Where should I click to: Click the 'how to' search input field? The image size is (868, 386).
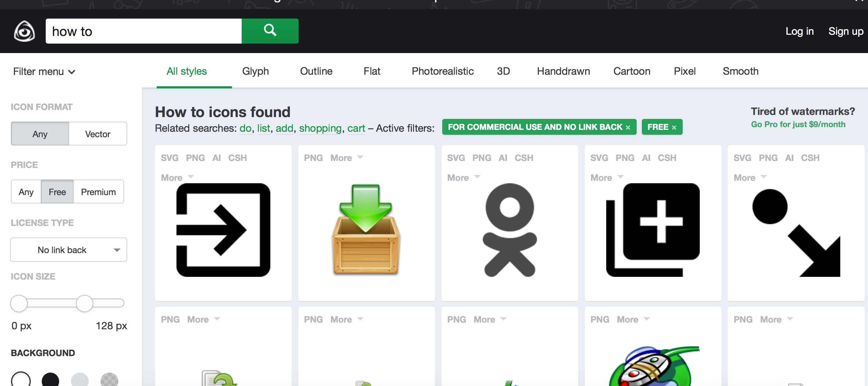coord(144,31)
